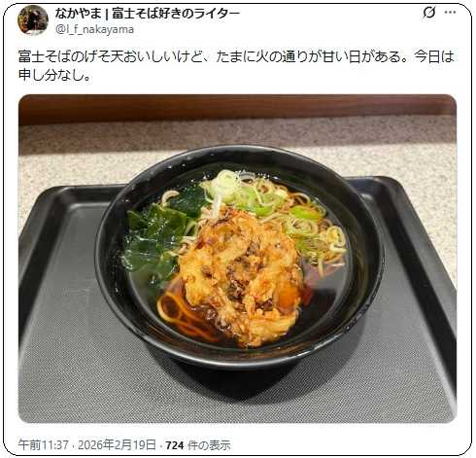Open the 724 件の表示 view count
Image resolution: width=476 pixels, height=458 pixels.
(x=198, y=445)
